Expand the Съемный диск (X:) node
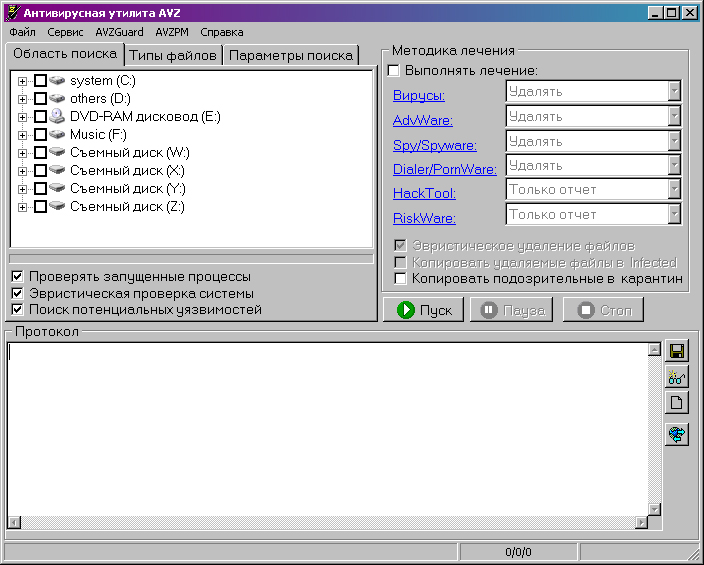 22,171
